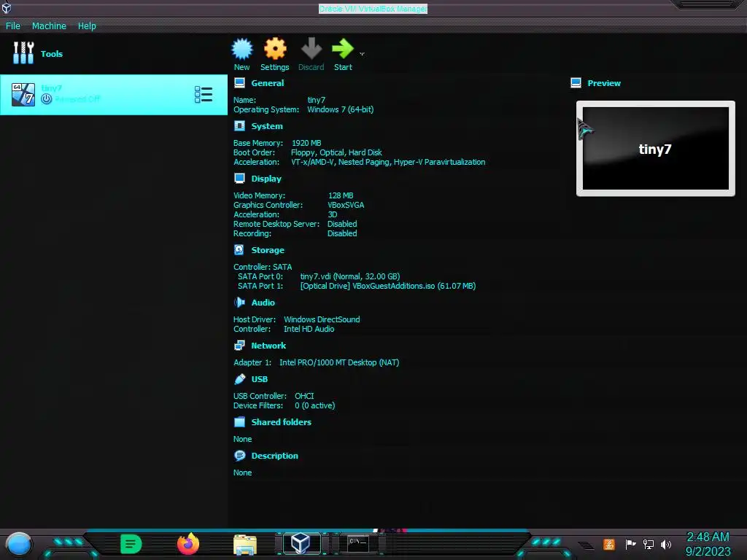747x560 pixels.
Task: Click the Description section speech bubble icon
Action: point(239,456)
